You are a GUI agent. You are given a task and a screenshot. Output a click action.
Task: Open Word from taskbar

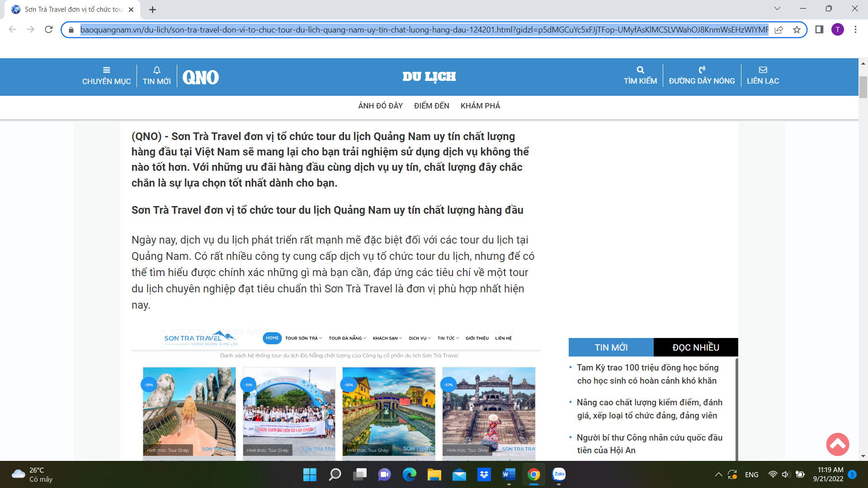click(509, 474)
